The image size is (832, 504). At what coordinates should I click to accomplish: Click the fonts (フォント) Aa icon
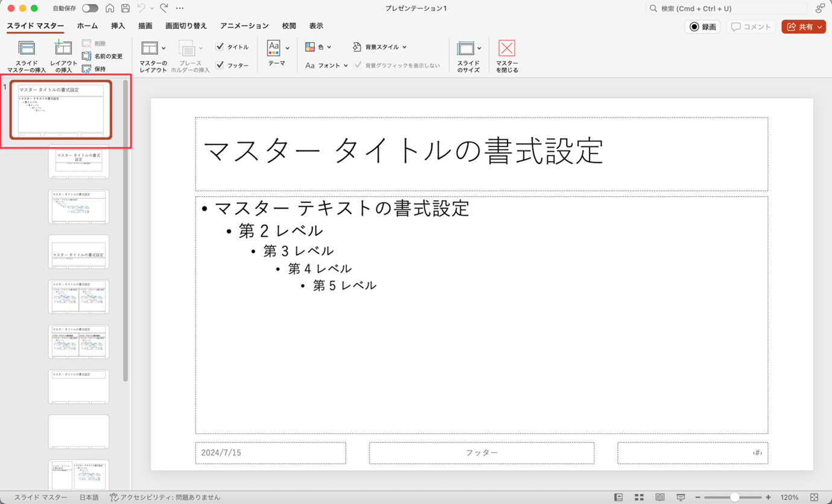(x=310, y=65)
